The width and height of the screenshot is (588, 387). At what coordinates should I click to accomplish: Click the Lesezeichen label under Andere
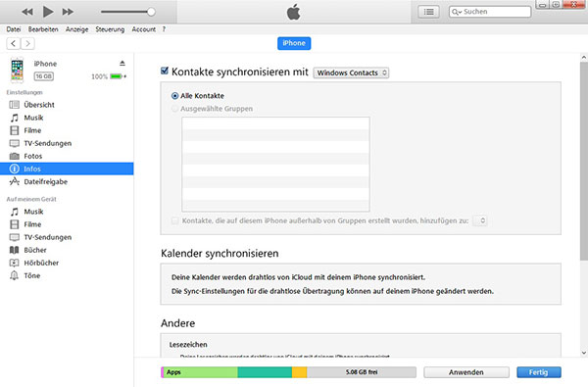[188, 345]
